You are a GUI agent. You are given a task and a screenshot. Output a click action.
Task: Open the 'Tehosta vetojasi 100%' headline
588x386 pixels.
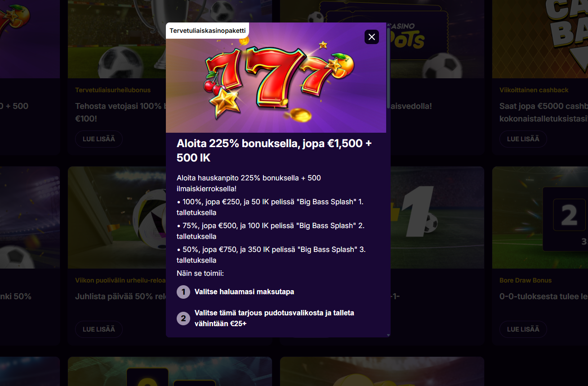tap(120, 112)
